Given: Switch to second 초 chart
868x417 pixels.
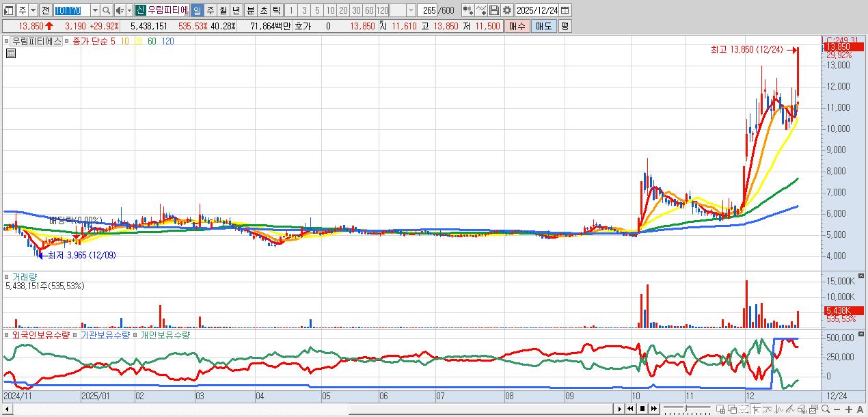Looking at the screenshot, I should coord(262,10).
